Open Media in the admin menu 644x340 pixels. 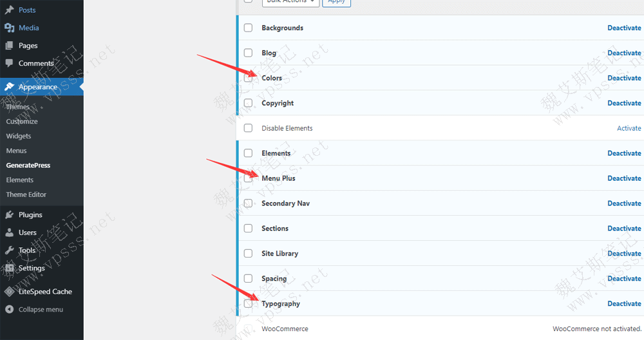point(29,28)
